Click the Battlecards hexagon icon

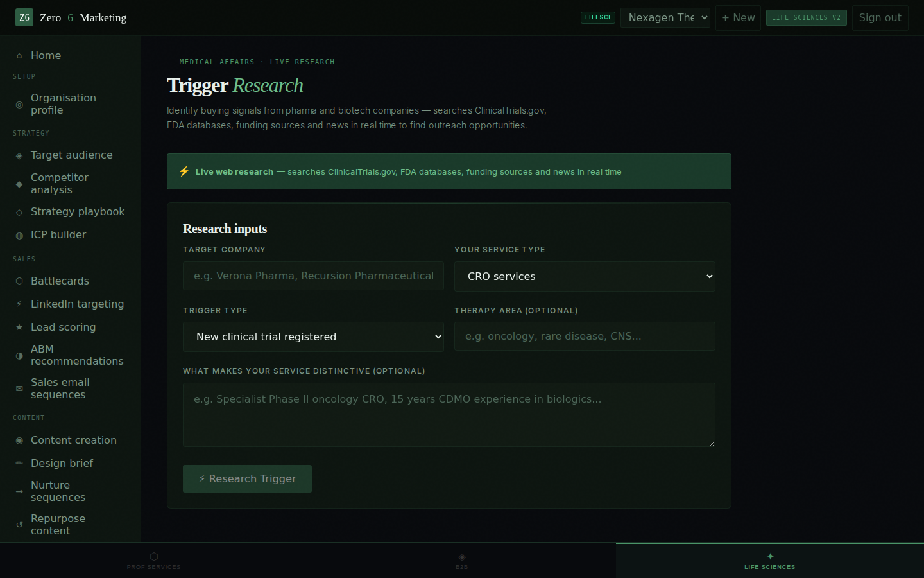click(x=19, y=281)
